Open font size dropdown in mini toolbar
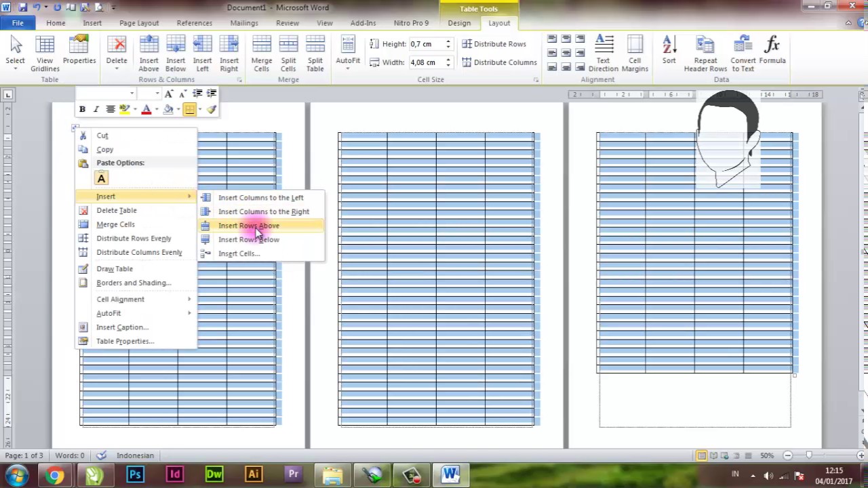Screen dimensions: 868x488 click(157, 94)
